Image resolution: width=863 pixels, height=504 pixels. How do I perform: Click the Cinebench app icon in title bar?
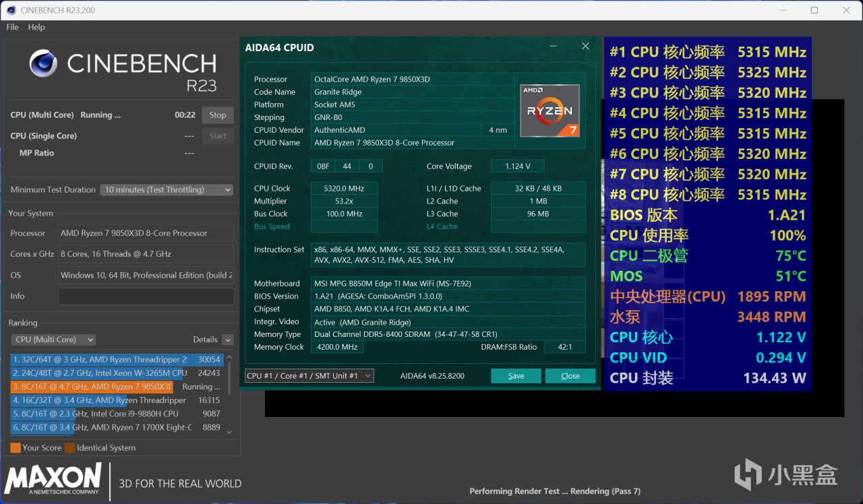click(11, 10)
